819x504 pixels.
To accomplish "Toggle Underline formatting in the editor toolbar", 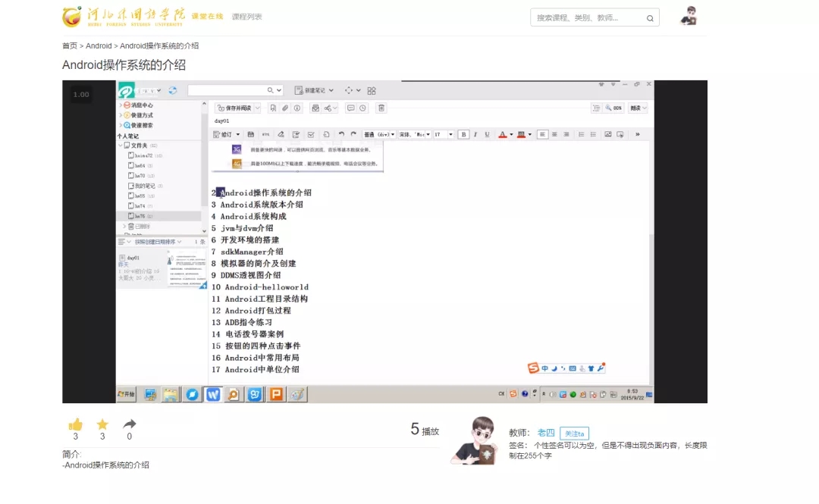I will tap(487, 134).
